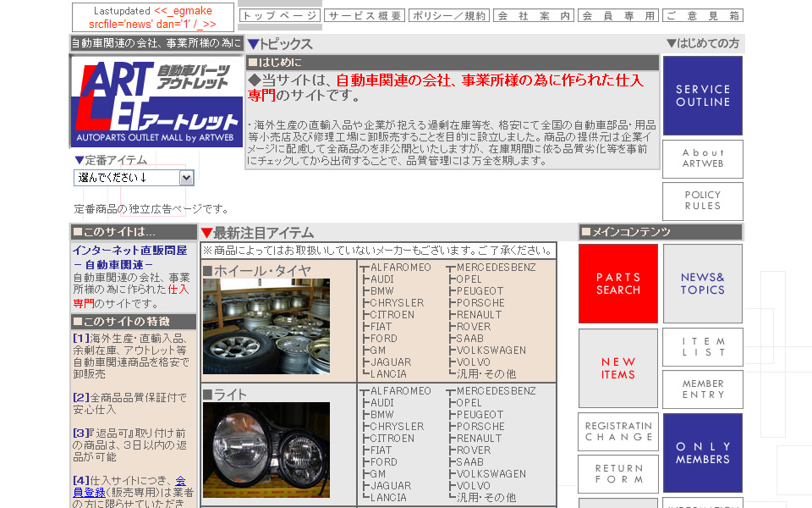Click the red PARTS SEARCH tile
Image resolution: width=812 pixels, height=508 pixels.
pos(618,284)
